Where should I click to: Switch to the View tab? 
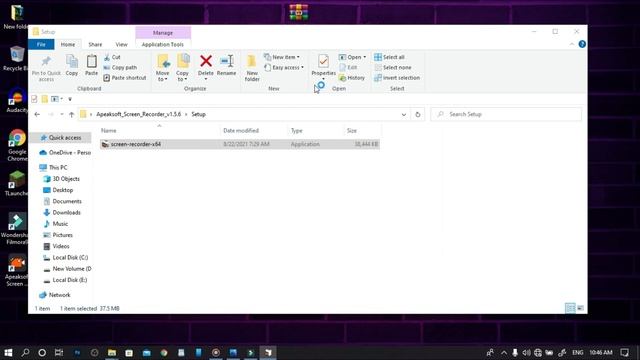tap(121, 44)
